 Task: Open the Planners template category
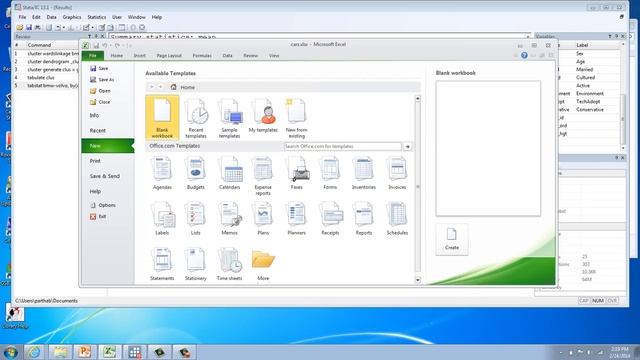tap(297, 219)
